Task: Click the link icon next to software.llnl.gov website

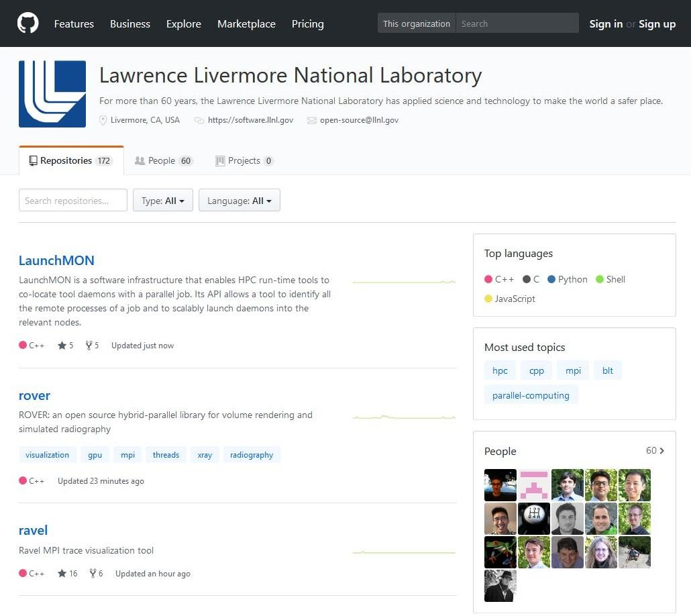Action: [199, 120]
